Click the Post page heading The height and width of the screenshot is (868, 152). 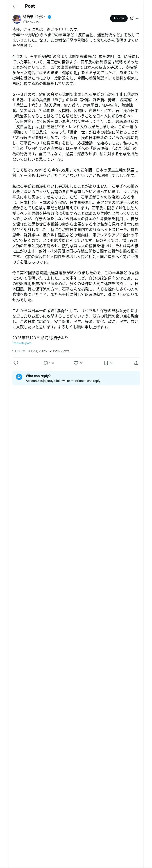pyautogui.click(x=30, y=6)
